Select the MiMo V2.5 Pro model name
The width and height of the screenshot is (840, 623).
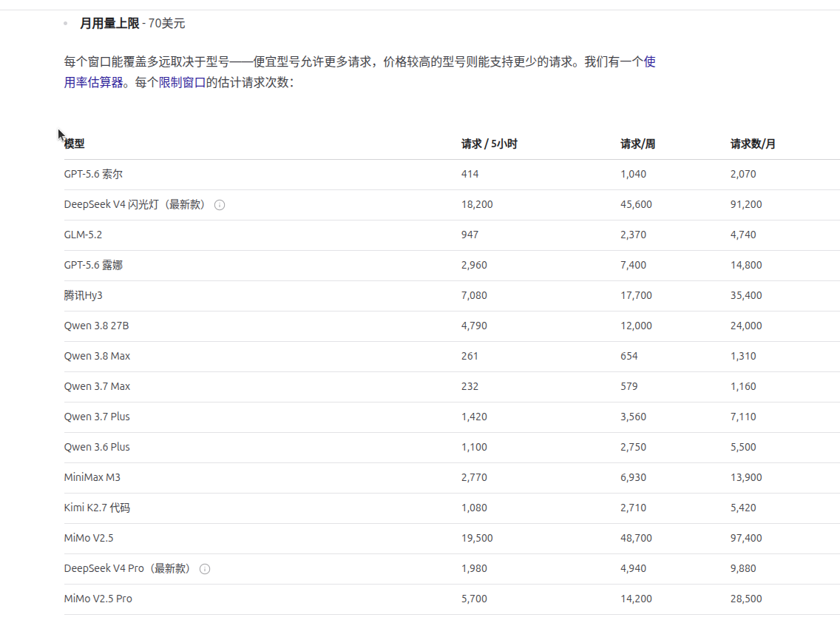tap(98, 599)
